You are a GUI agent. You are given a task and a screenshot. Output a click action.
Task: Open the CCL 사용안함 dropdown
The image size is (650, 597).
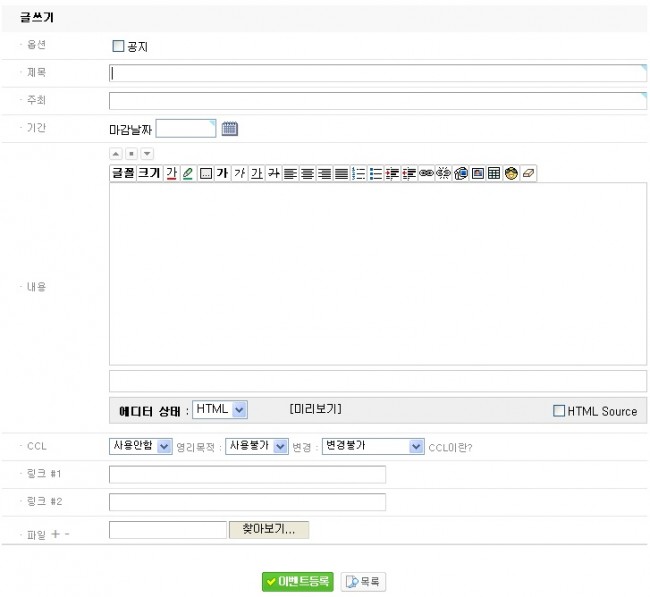point(141,447)
